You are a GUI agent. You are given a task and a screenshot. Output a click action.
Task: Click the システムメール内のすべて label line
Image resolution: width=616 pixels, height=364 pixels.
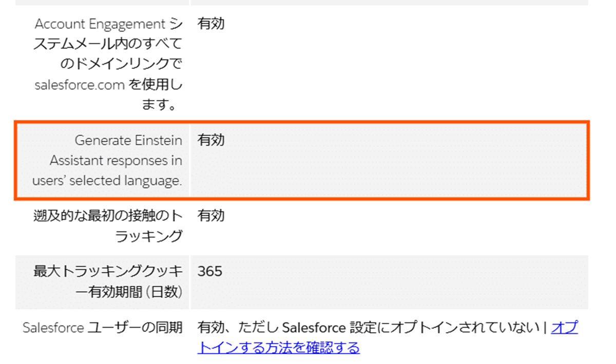coord(108,44)
